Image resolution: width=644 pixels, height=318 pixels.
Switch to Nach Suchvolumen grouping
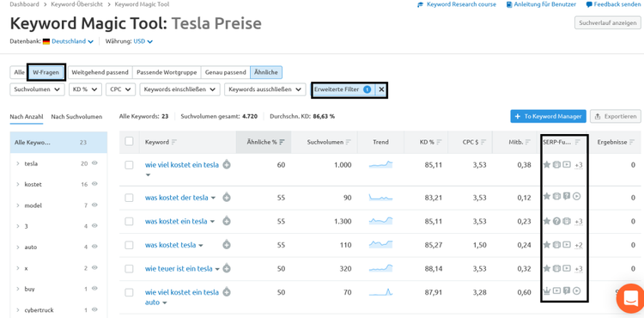tap(76, 117)
